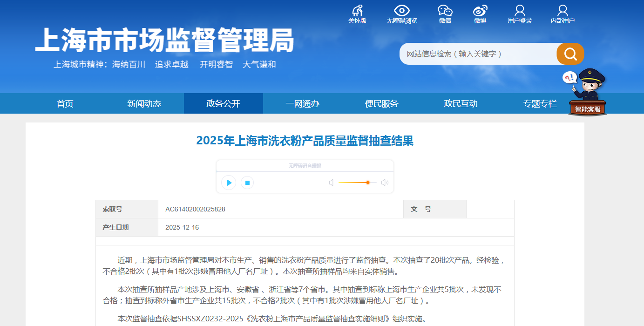The image size is (644, 326).
Task: Open 内部用户 internal user icon
Action: [x=563, y=11]
